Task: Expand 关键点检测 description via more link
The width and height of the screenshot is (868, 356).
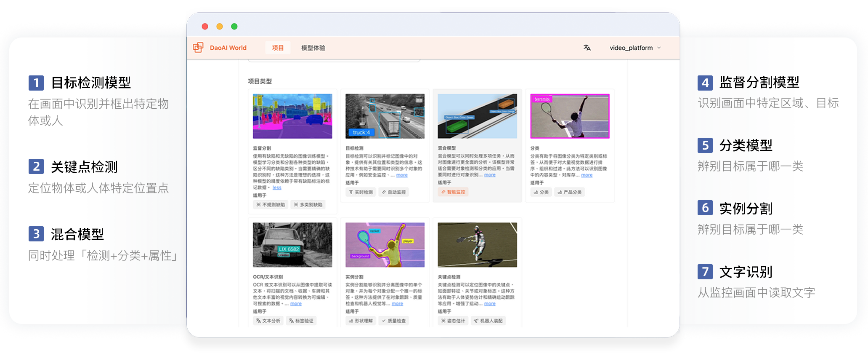Action: [x=490, y=303]
